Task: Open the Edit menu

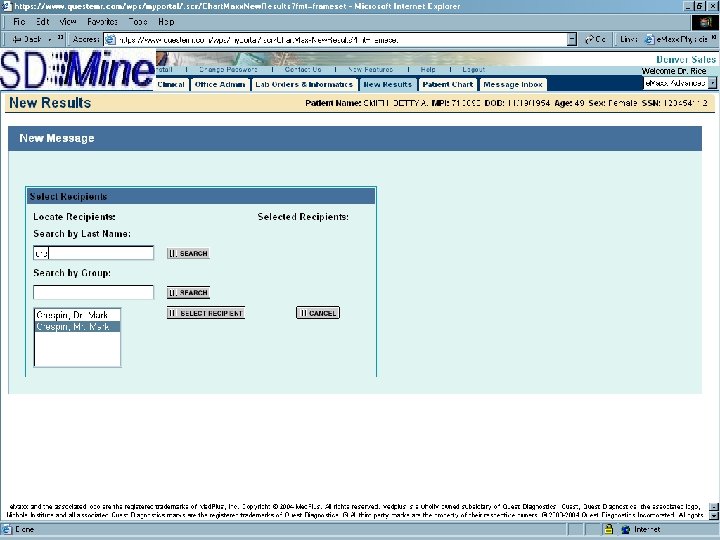Action: (x=42, y=22)
